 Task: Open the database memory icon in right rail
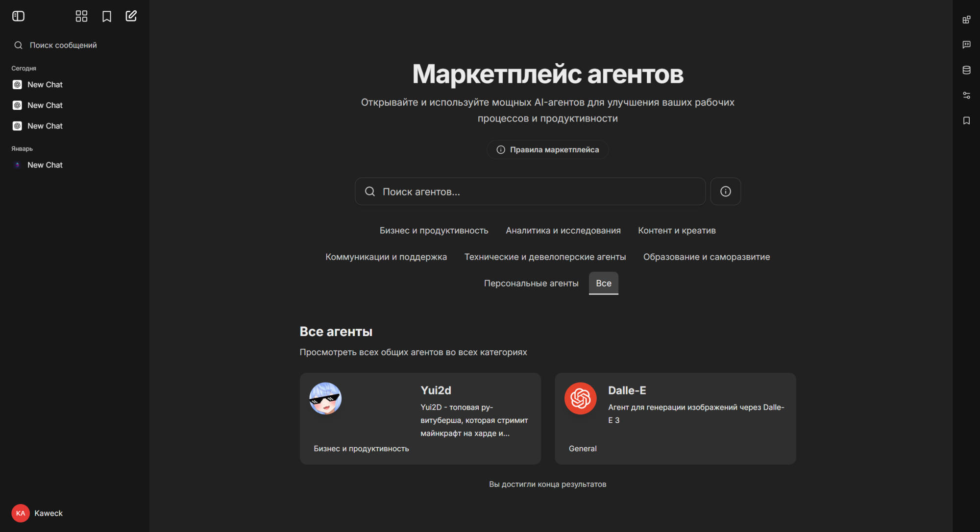pyautogui.click(x=966, y=70)
